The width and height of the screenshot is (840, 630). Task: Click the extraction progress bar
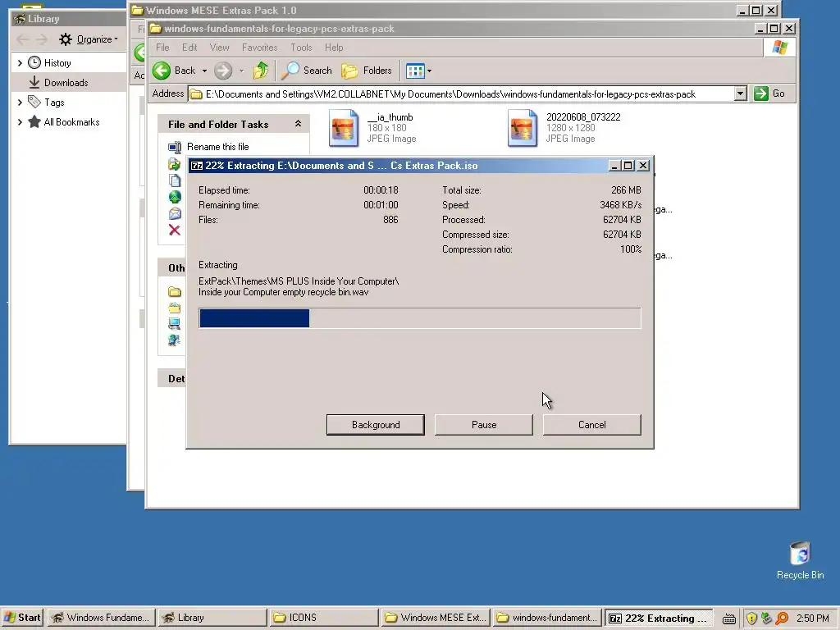click(x=419, y=318)
